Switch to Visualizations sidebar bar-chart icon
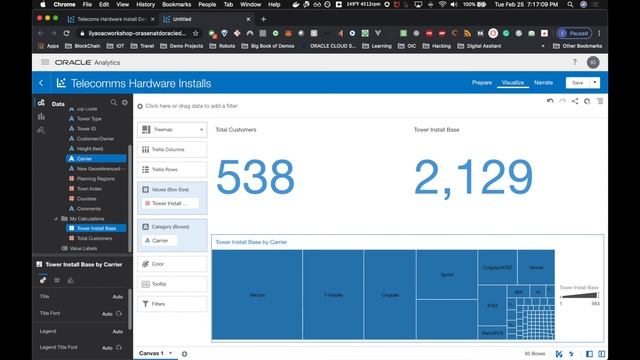640x360 pixels. [41, 117]
